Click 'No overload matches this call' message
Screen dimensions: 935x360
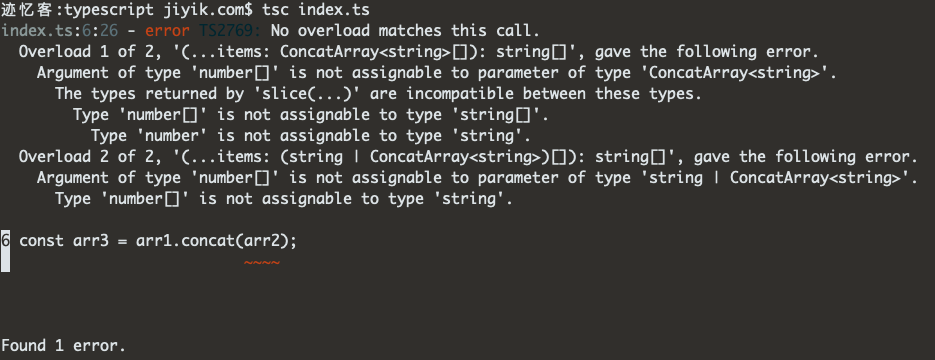tap(405, 30)
